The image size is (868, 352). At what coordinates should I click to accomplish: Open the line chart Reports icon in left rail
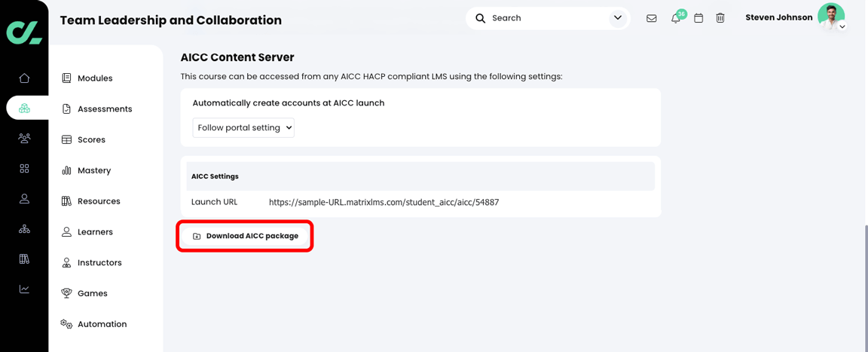click(x=24, y=289)
